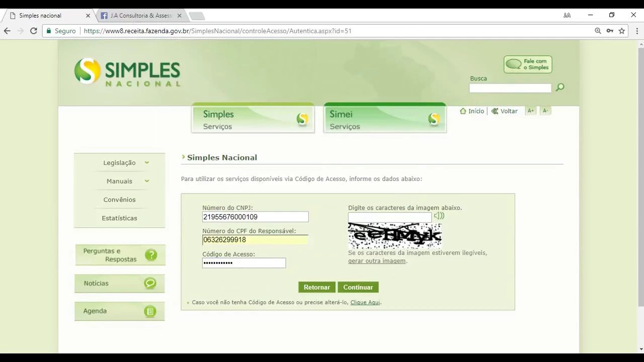Click the Início home link
Viewport: 644px width, 362px height.
(x=472, y=111)
